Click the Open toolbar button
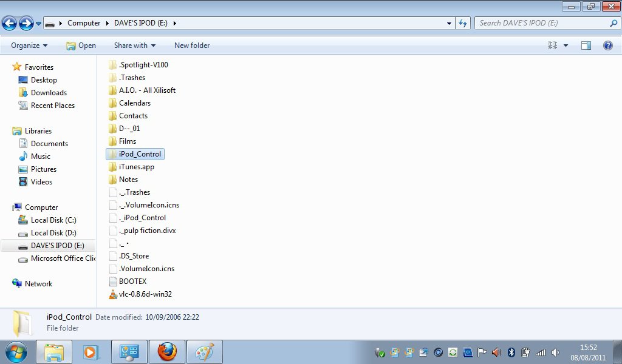Screen dimensions: 622x364 click(81, 45)
